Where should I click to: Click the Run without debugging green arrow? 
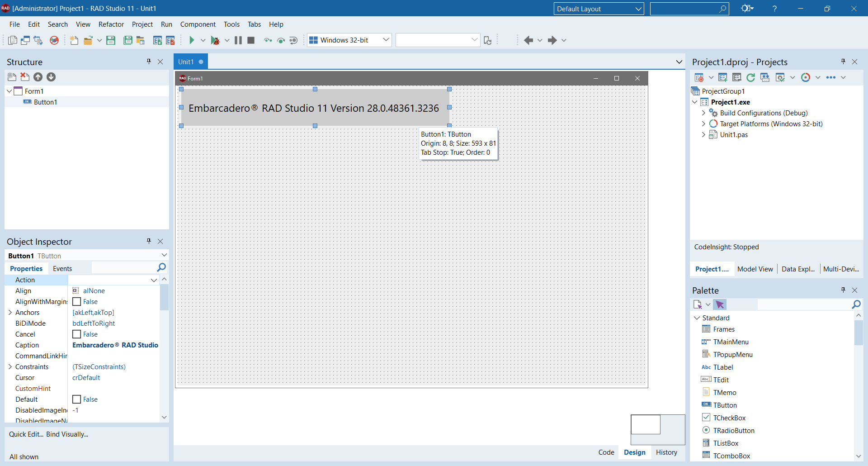click(x=192, y=40)
